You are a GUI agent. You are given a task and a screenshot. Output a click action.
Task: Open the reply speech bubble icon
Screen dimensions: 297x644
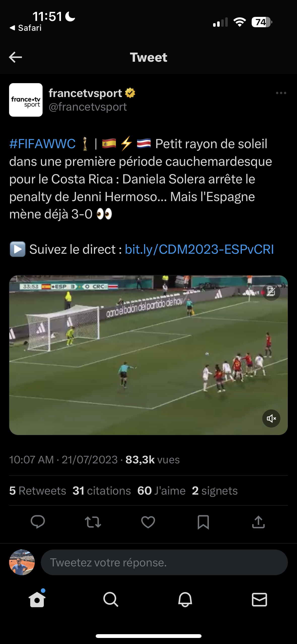38,522
